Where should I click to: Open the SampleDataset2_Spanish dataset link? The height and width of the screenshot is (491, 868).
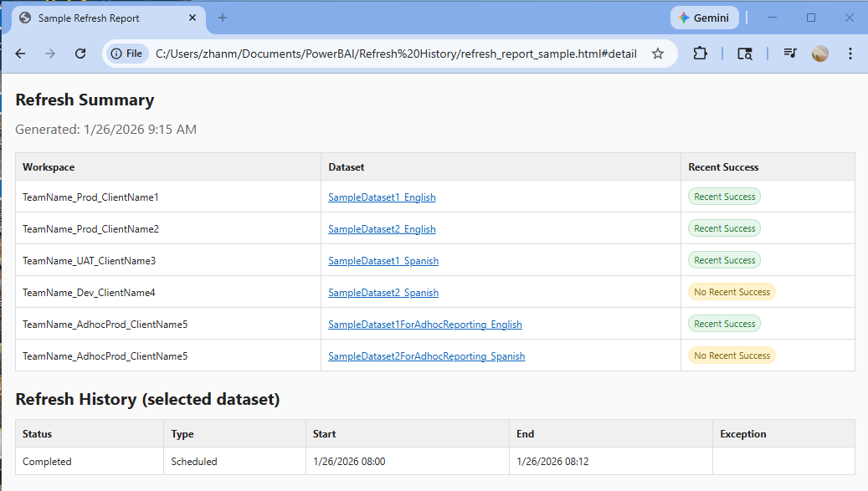tap(382, 292)
